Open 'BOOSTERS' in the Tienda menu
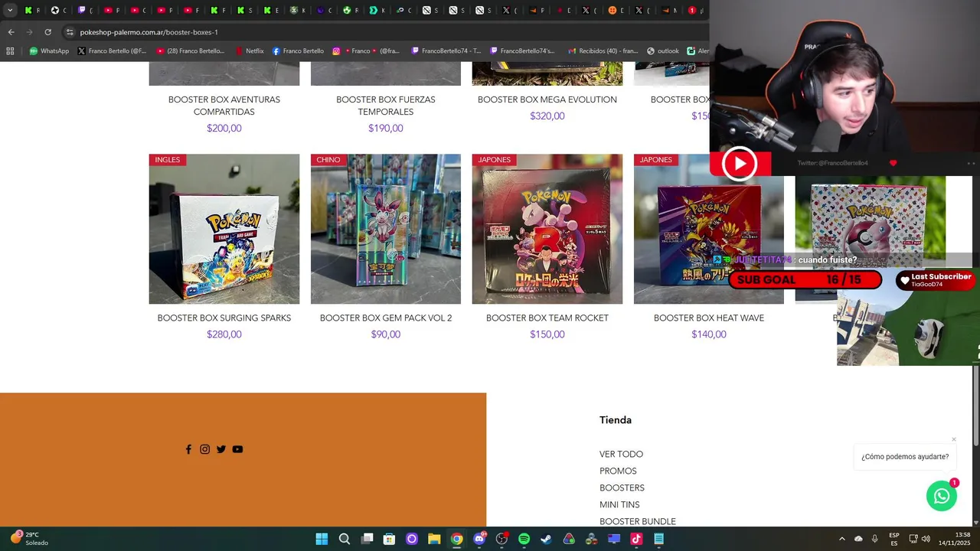This screenshot has height=551, width=980. point(622,488)
